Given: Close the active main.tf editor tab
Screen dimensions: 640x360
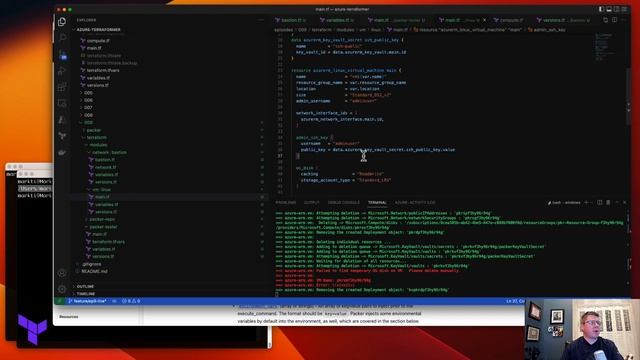Looking at the screenshot, I should tap(484, 20).
